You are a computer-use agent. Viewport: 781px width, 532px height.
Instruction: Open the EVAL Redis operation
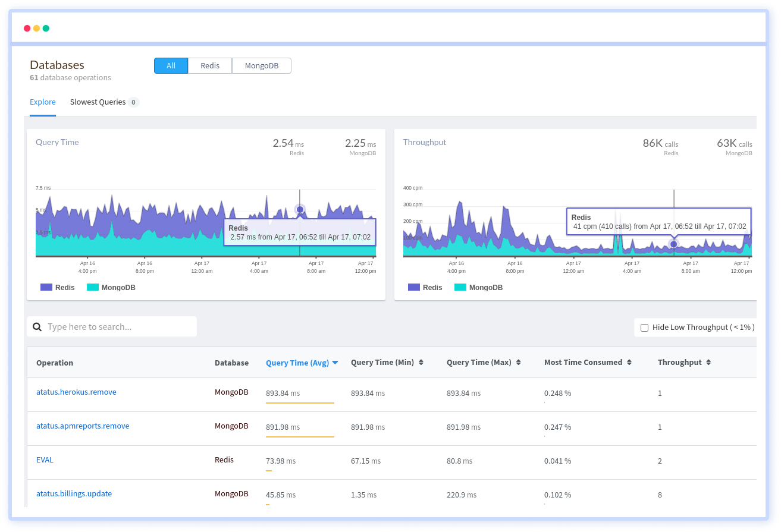tap(45, 459)
